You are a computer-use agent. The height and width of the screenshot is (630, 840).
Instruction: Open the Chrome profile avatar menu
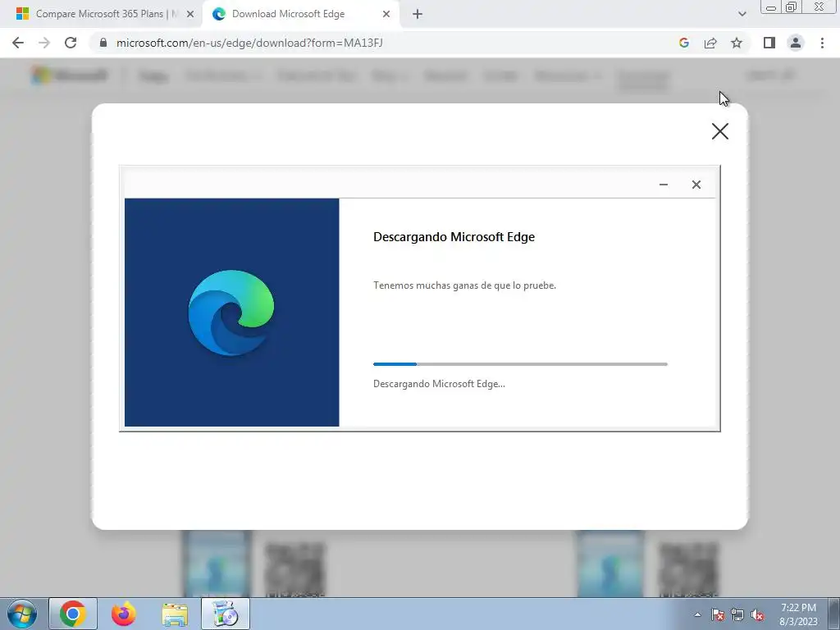796,43
